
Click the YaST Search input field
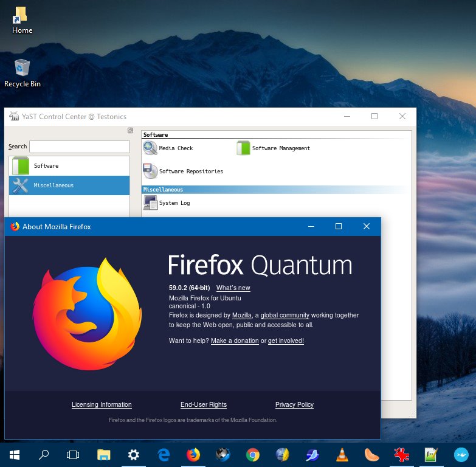point(80,147)
